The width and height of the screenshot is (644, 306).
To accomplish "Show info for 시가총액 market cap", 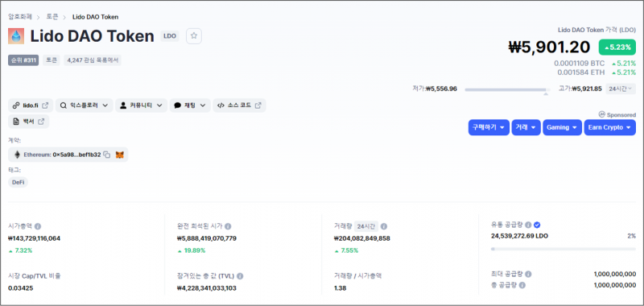I will [38, 226].
